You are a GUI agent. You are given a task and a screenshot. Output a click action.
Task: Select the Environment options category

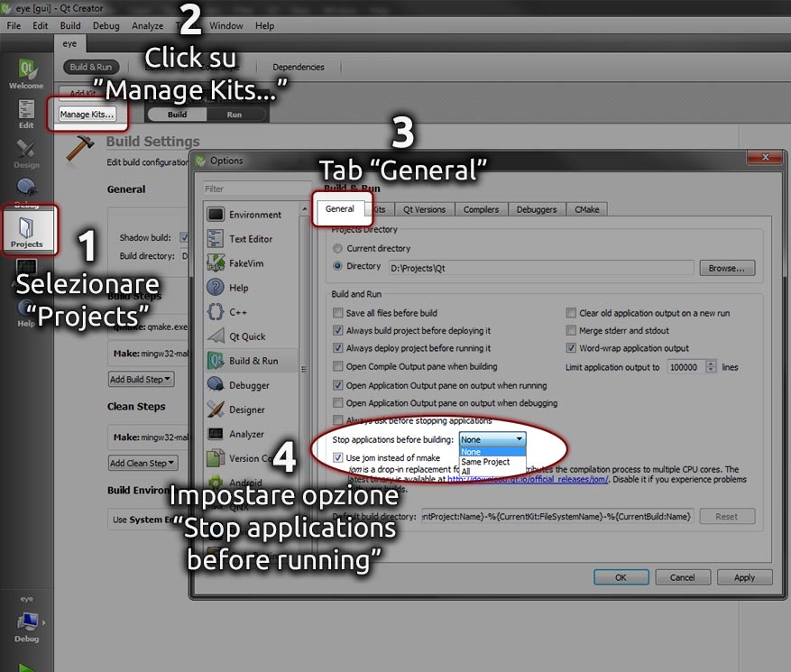(251, 215)
